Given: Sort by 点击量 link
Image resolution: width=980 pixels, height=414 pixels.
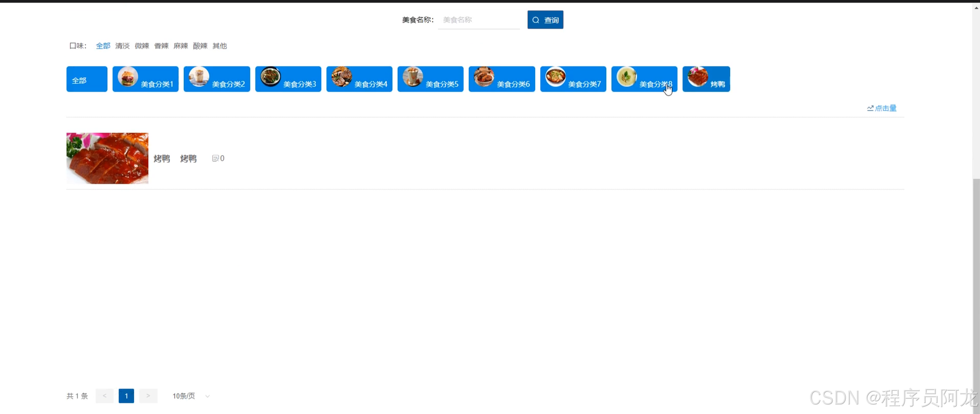Looking at the screenshot, I should [x=882, y=108].
